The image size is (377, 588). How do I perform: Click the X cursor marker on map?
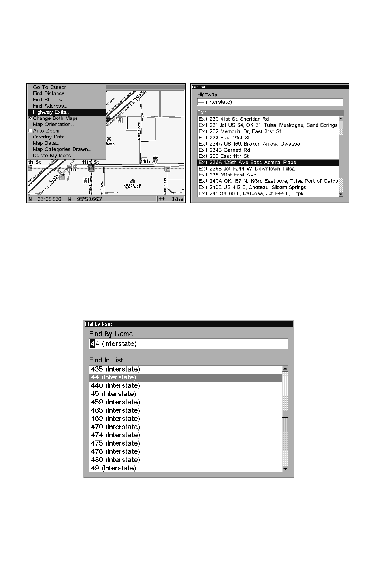(x=109, y=139)
